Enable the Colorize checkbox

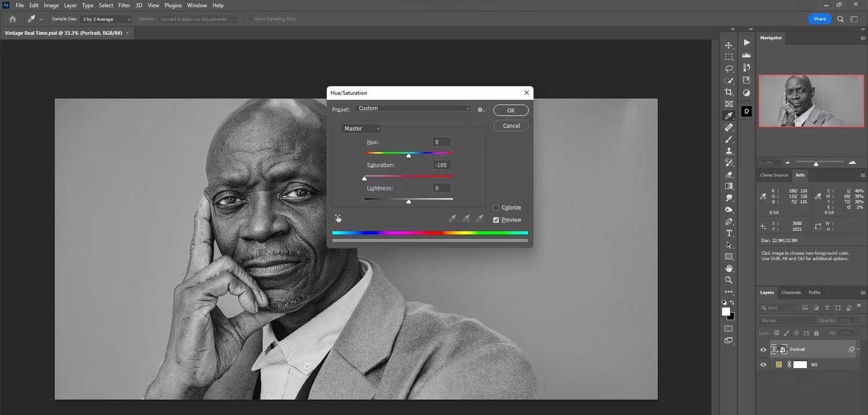point(496,208)
